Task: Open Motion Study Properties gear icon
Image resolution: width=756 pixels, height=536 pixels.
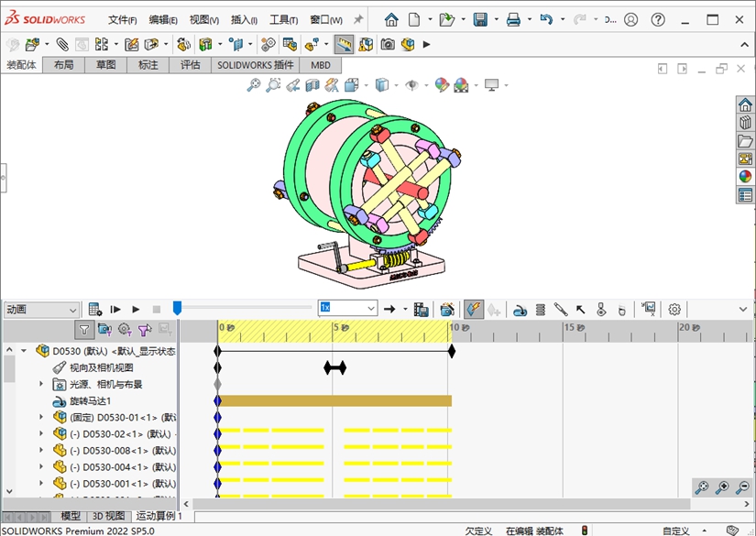Action: (674, 310)
